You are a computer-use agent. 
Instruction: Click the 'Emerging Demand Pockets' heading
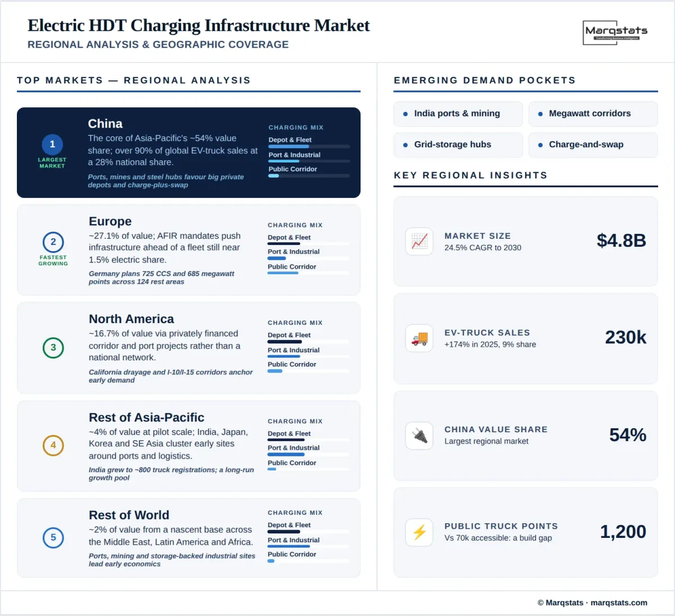485,80
